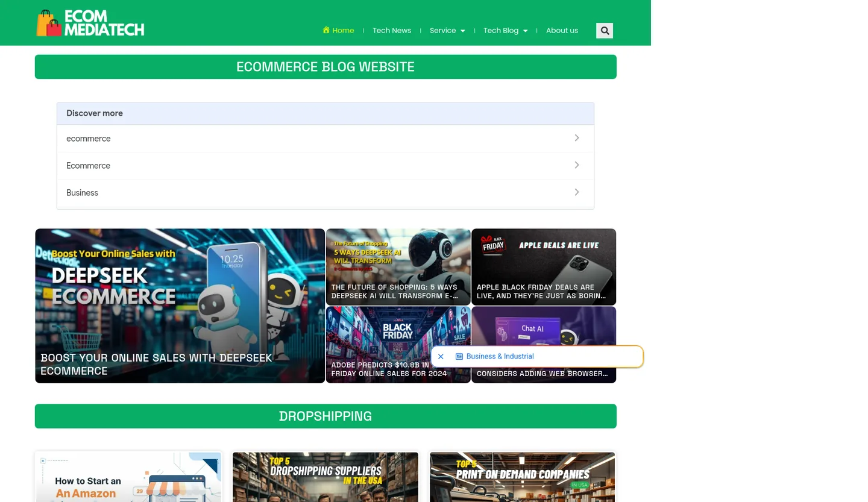Open Tech News menu item
Image resolution: width=868 pixels, height=502 pixels.
pyautogui.click(x=392, y=31)
